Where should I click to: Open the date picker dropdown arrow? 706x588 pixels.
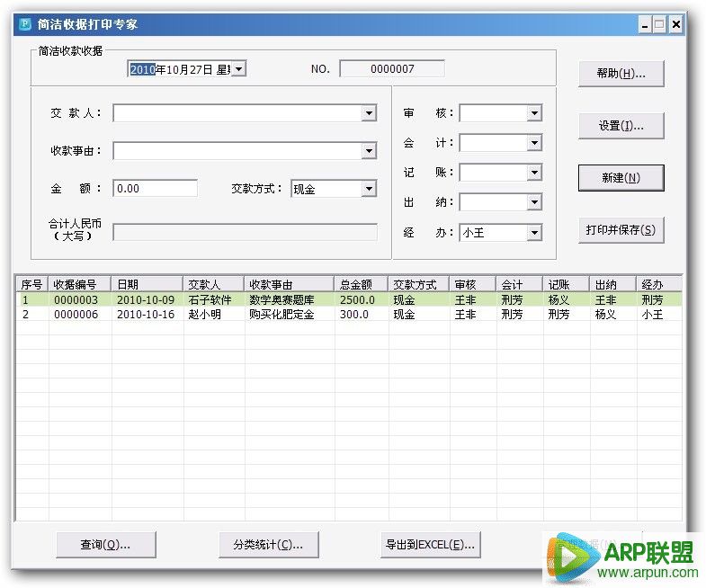click(x=238, y=69)
